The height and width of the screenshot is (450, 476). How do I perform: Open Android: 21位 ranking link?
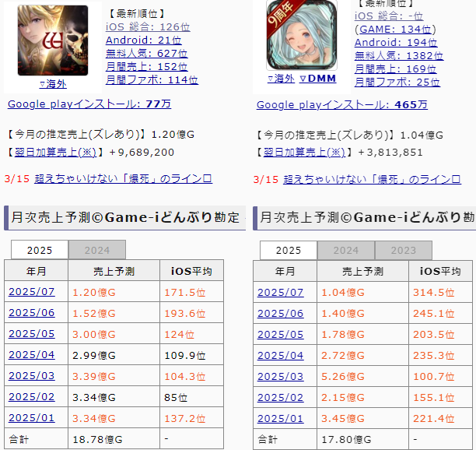[x=143, y=40]
